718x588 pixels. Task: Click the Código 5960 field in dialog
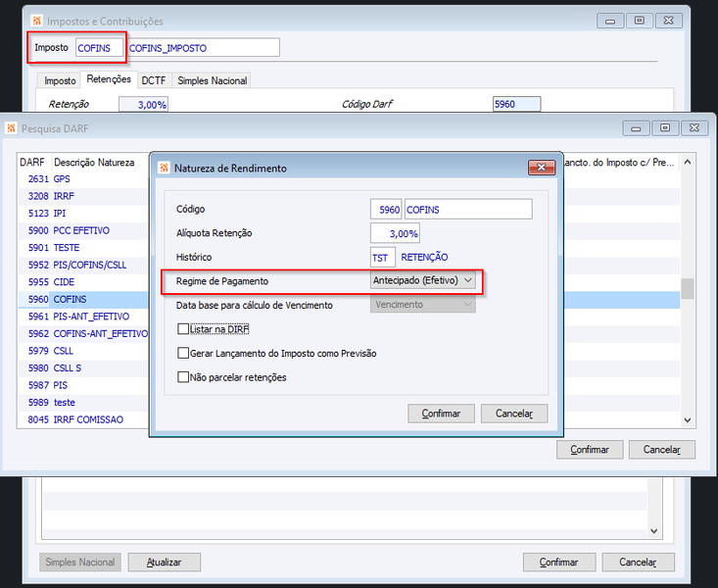tap(386, 210)
